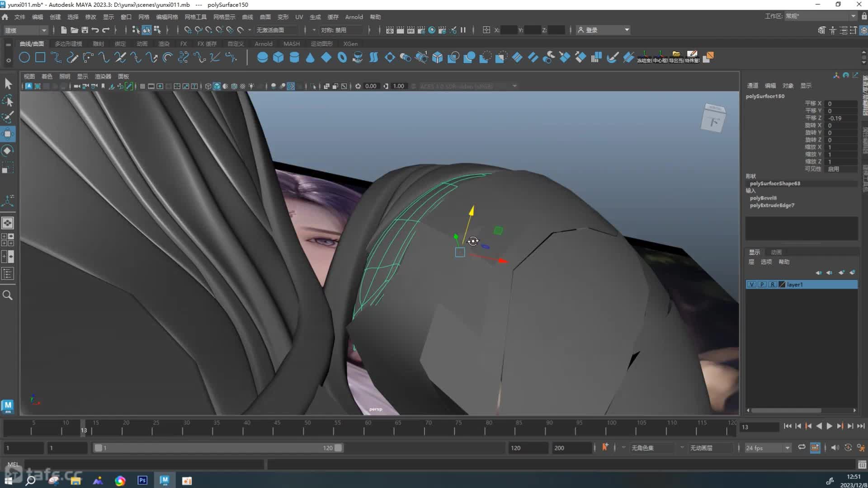Open the shelf options menu icon

tap(8, 60)
